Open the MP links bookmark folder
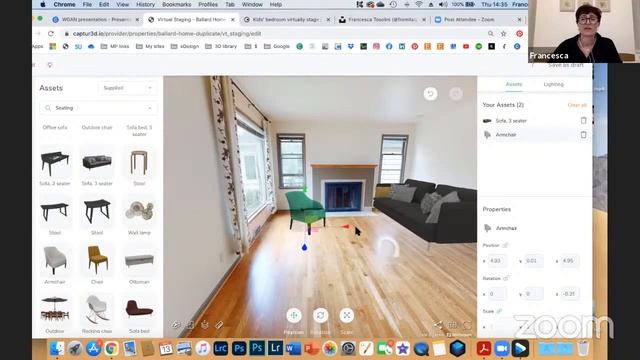Screen dimensions: 640x360 (115, 47)
